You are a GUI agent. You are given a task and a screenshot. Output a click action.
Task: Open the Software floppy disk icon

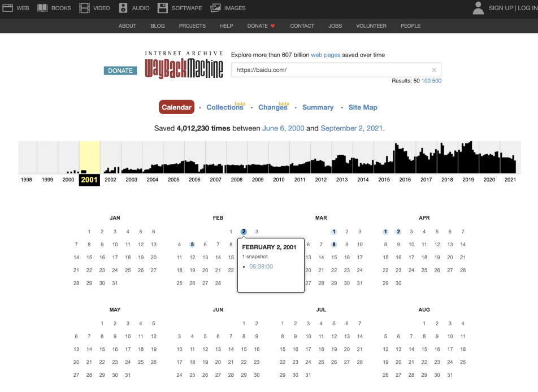(163, 8)
